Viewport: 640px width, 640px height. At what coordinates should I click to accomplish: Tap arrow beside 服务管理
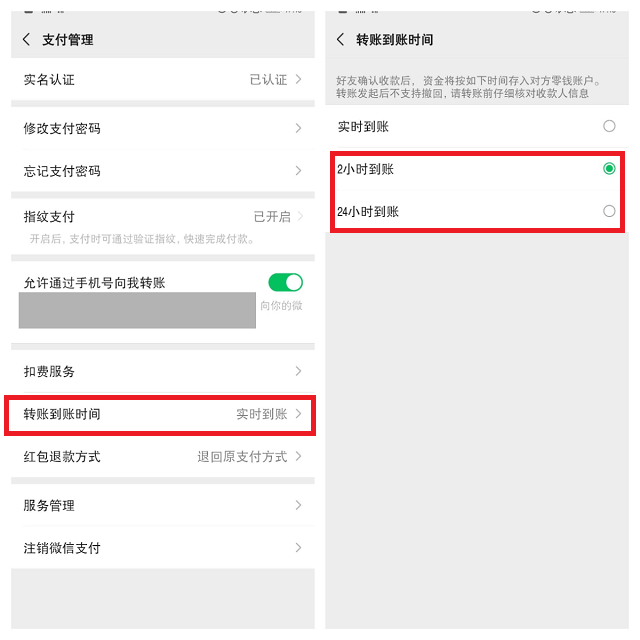click(x=298, y=505)
